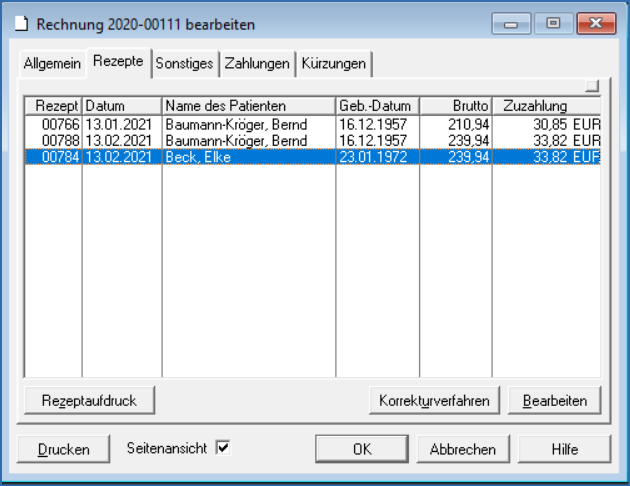Cancel with the Abbrechen button
Screen dimensions: 630x486
coord(463,449)
